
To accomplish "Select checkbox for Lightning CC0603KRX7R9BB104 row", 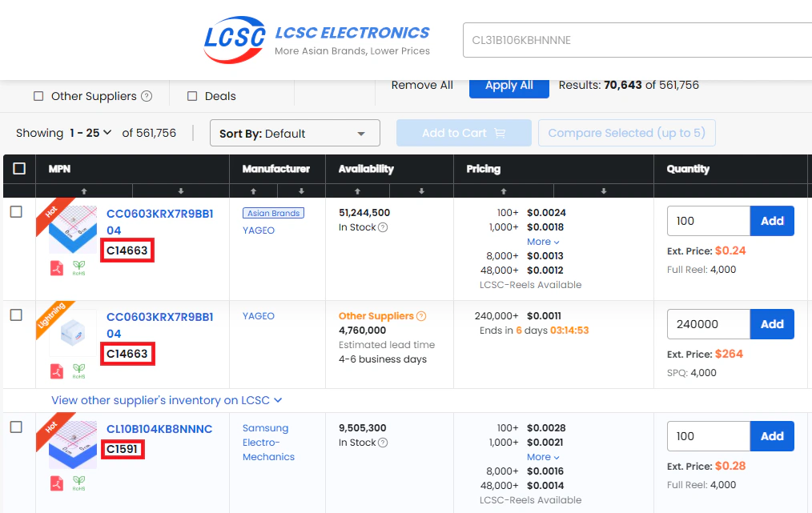I will [x=16, y=315].
